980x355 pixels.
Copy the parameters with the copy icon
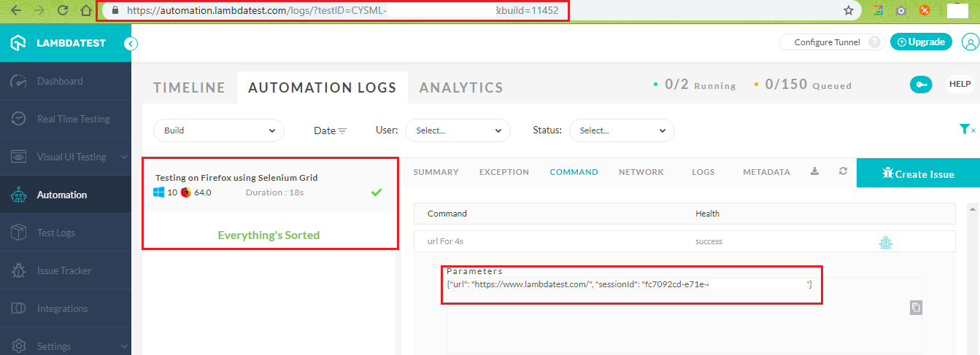[x=916, y=308]
